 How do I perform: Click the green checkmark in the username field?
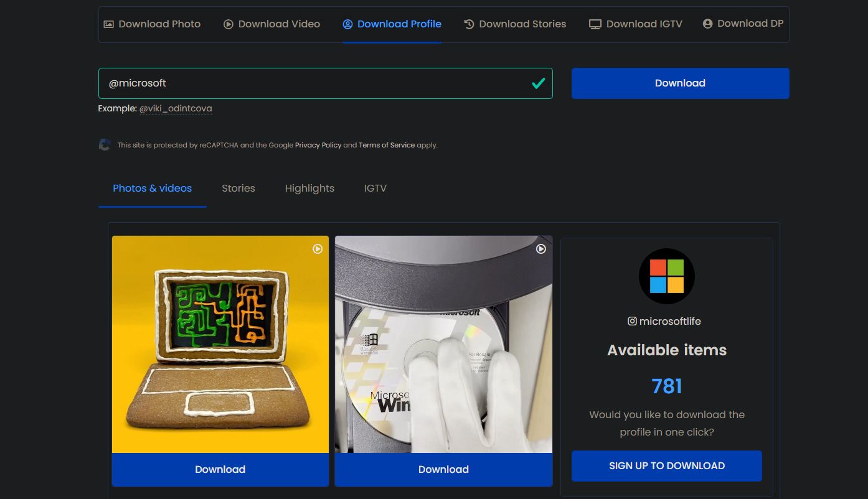pyautogui.click(x=539, y=83)
